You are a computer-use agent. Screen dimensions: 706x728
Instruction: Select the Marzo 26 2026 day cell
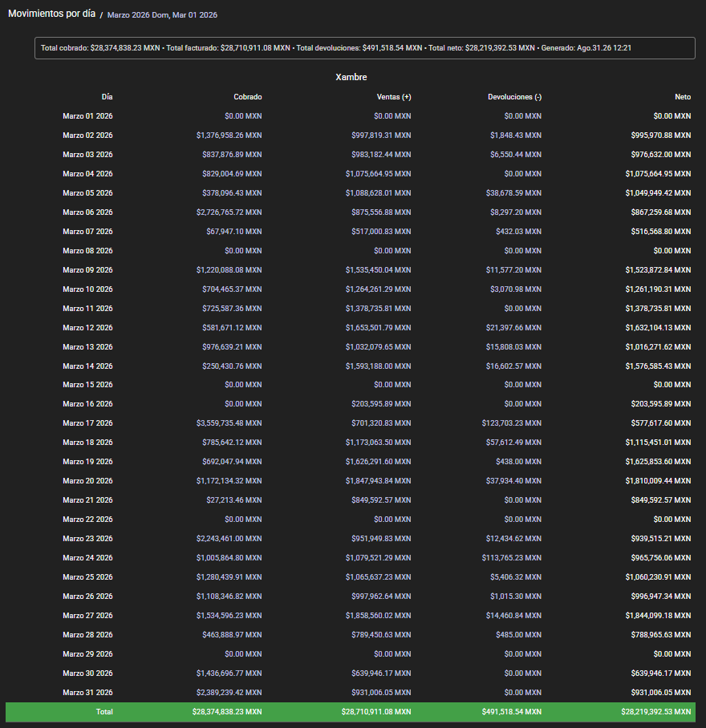(87, 597)
